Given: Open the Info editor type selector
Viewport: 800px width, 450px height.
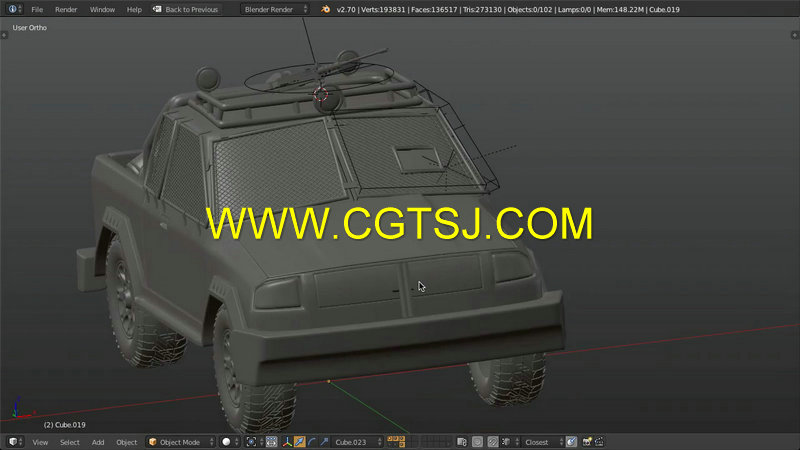Looking at the screenshot, I should [14, 9].
